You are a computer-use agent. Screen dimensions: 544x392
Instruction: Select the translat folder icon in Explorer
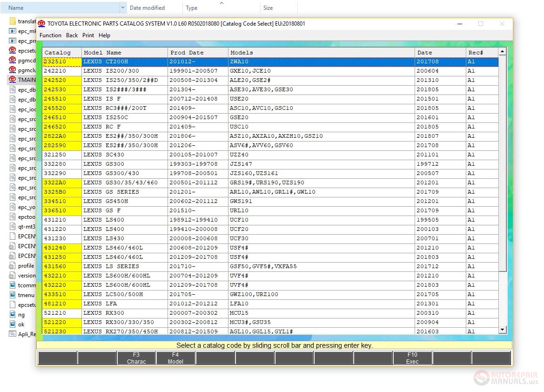[13, 21]
